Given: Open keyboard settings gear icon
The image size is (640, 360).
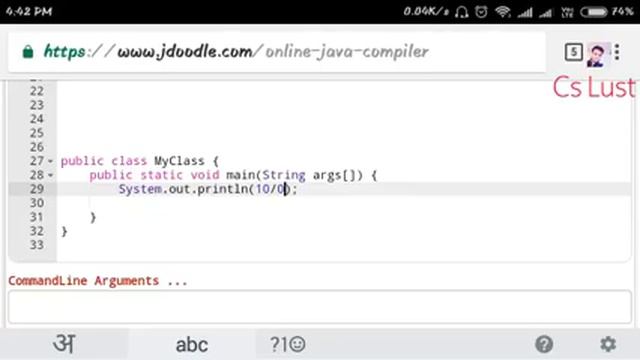Looking at the screenshot, I should click(608, 344).
